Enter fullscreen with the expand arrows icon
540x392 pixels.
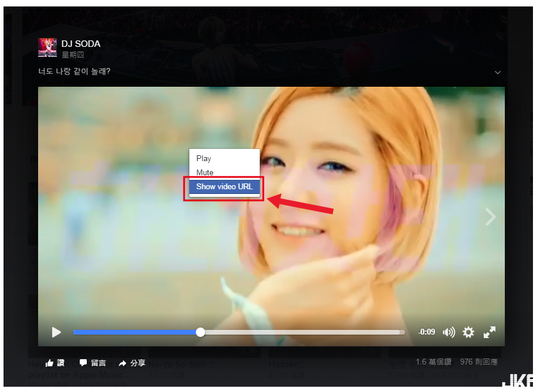[x=490, y=332]
